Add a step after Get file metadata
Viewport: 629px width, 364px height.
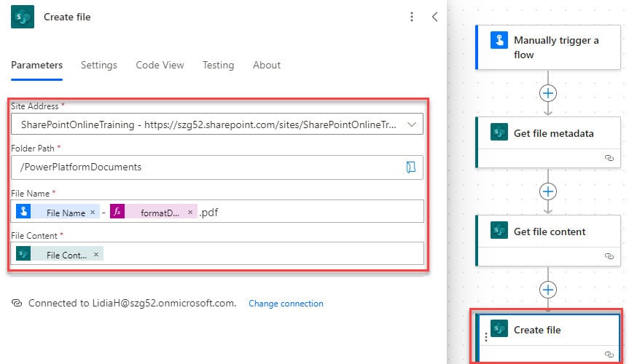pyautogui.click(x=548, y=191)
